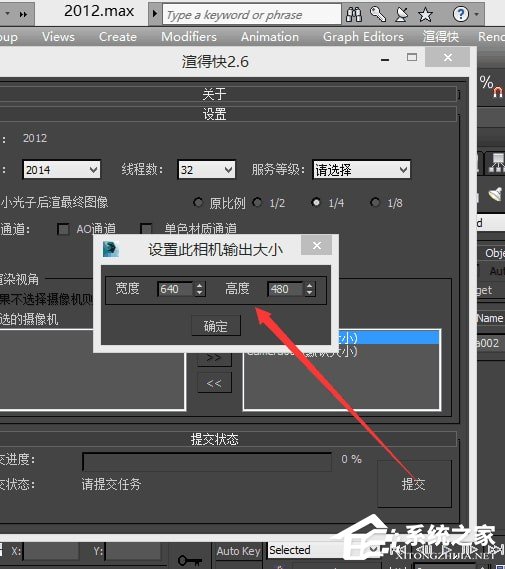
Task: Click the Y coordinate field
Action: pos(133,551)
